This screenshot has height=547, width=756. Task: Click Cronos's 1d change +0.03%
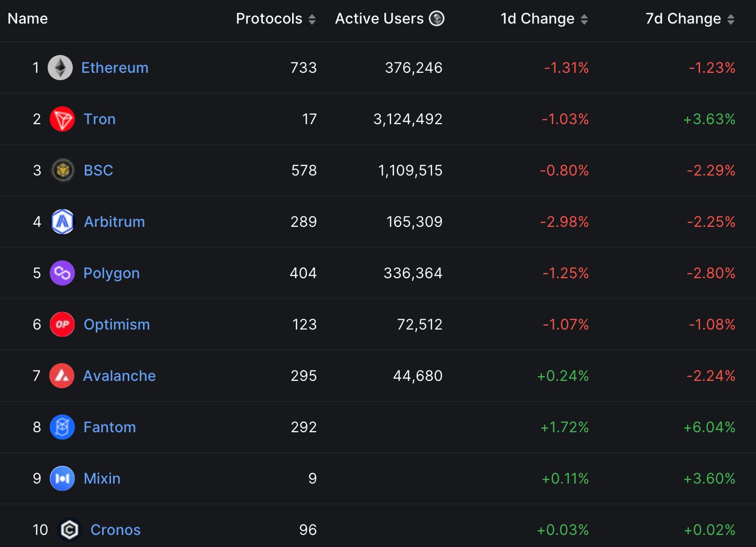pyautogui.click(x=563, y=530)
